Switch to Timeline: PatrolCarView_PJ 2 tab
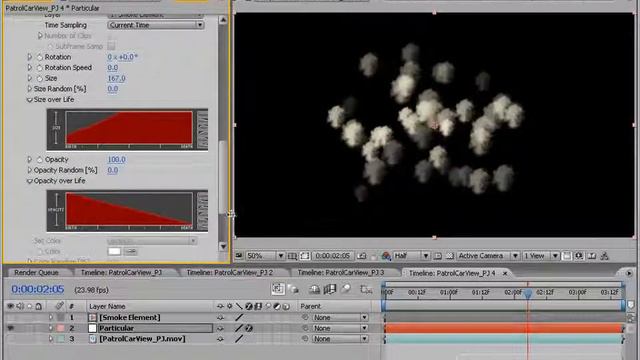 coord(229,272)
